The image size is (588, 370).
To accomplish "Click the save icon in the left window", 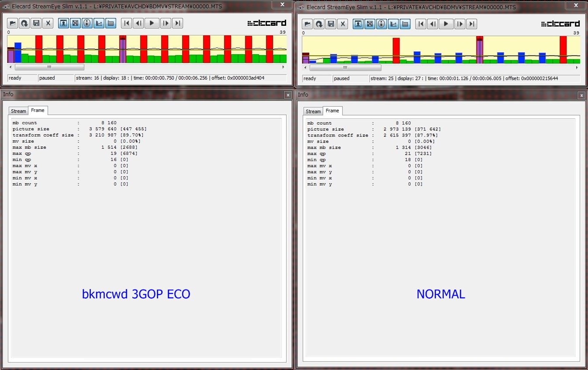I will tap(36, 24).
